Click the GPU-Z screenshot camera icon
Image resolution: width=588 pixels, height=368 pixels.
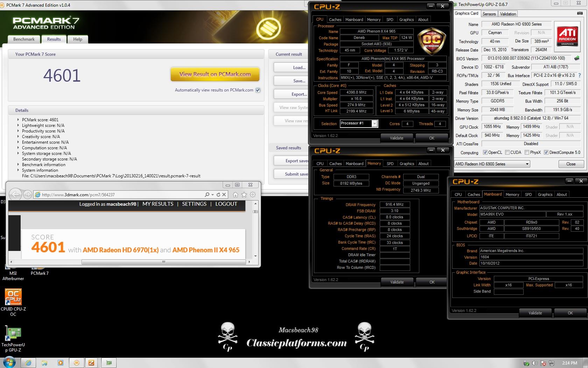tap(580, 13)
